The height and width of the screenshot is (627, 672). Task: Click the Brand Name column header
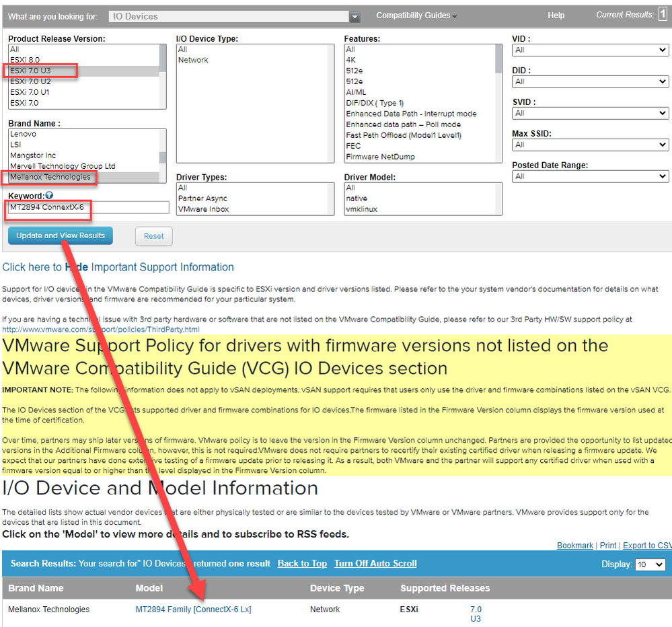(36, 588)
